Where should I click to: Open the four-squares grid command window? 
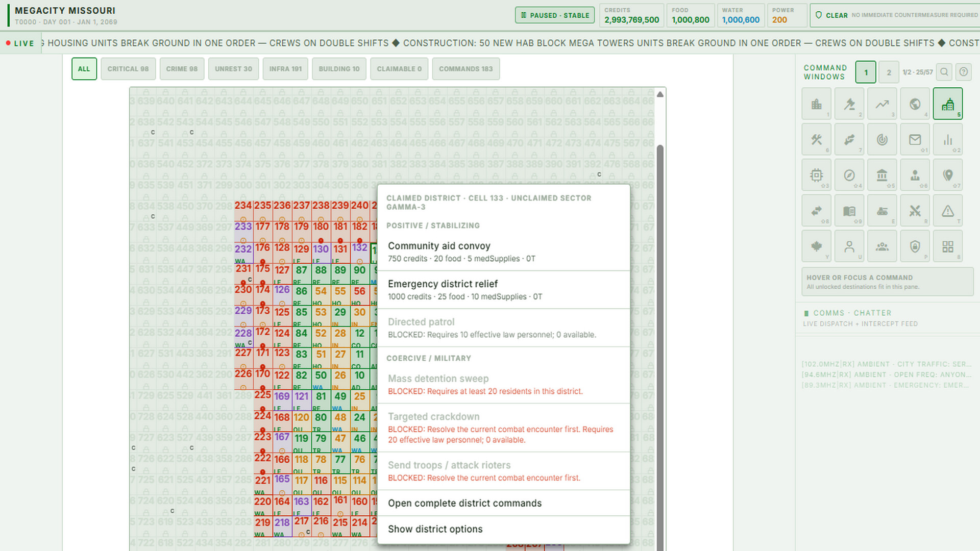click(948, 246)
